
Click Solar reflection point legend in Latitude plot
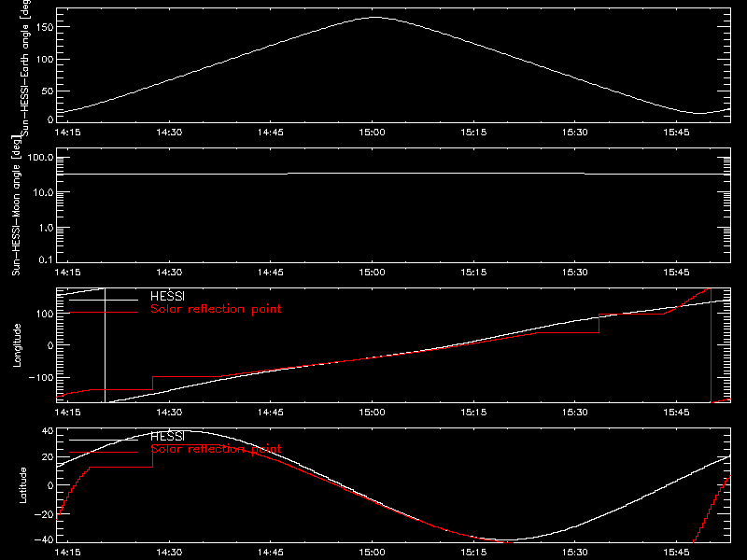pyautogui.click(x=216, y=449)
